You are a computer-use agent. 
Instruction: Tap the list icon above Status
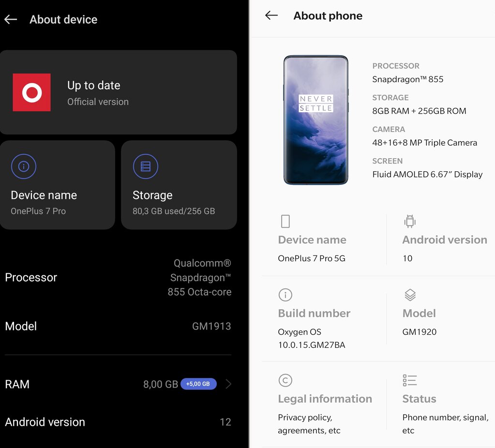(410, 380)
